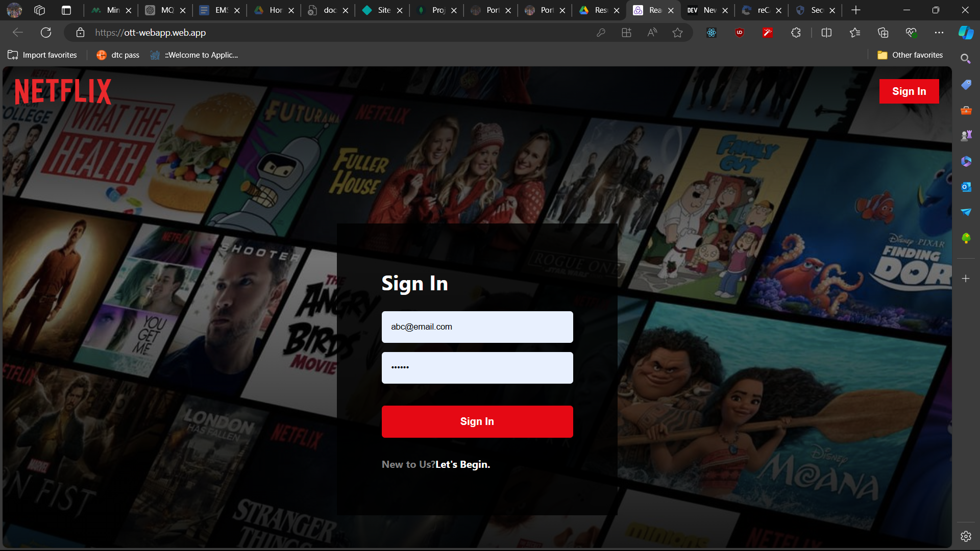Open Outlook icon in Edge sidebar
This screenshot has height=551, width=980.
(x=966, y=187)
